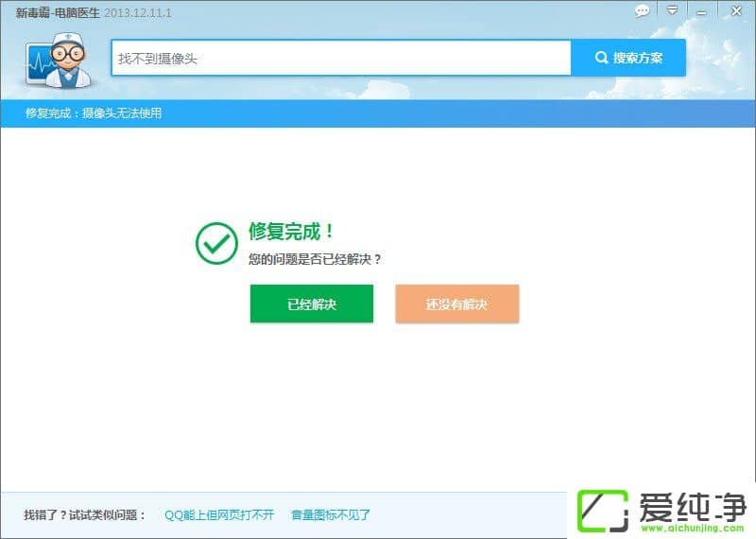The height and width of the screenshot is (539, 756).
Task: Open the QQ能上但网页打不开 link
Action: pos(219,515)
